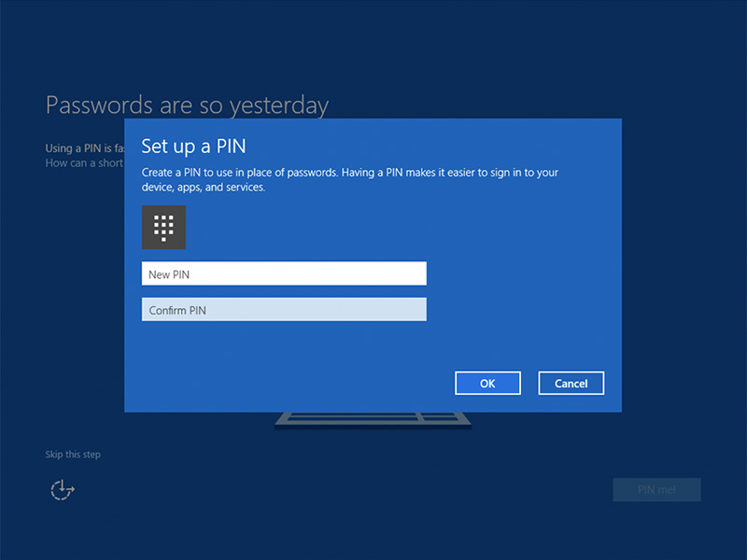747x560 pixels.
Task: Click the PIN me! button bottom right
Action: [656, 489]
